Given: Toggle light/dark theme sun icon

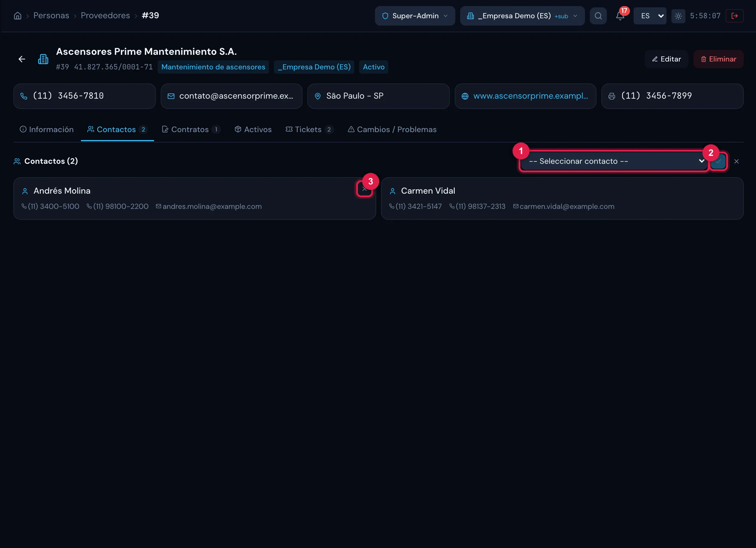Looking at the screenshot, I should coord(678,16).
